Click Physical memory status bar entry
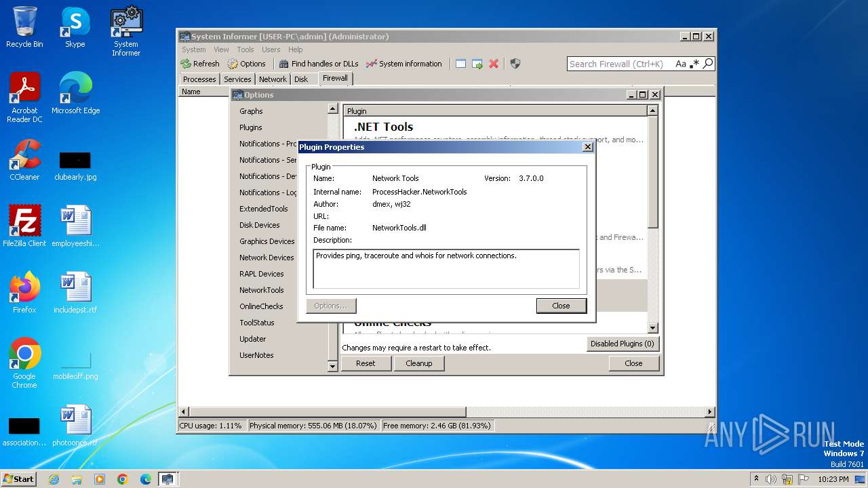Image resolution: width=868 pixels, height=488 pixels. coord(313,426)
